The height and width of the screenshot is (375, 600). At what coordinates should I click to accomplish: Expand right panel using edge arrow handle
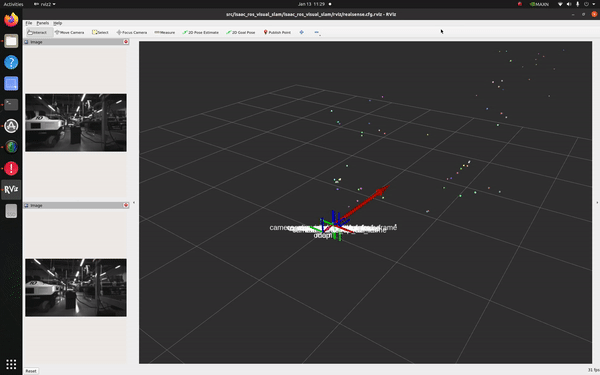point(597,202)
